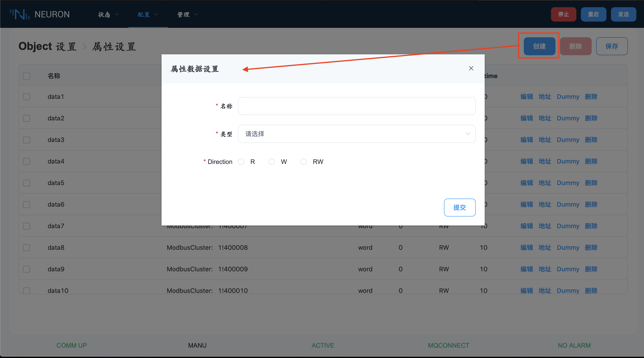Screen dimensions: 644x358
Task: Click the red 停止 button
Action: click(564, 14)
